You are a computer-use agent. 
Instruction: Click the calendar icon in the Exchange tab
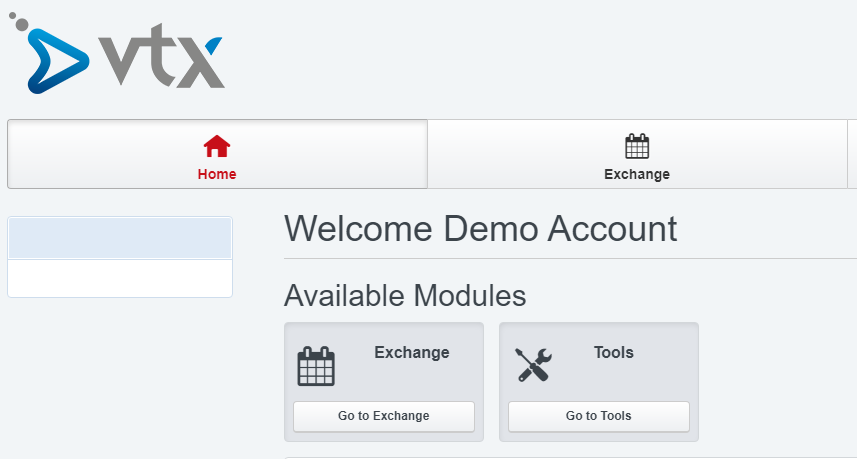[x=637, y=147]
